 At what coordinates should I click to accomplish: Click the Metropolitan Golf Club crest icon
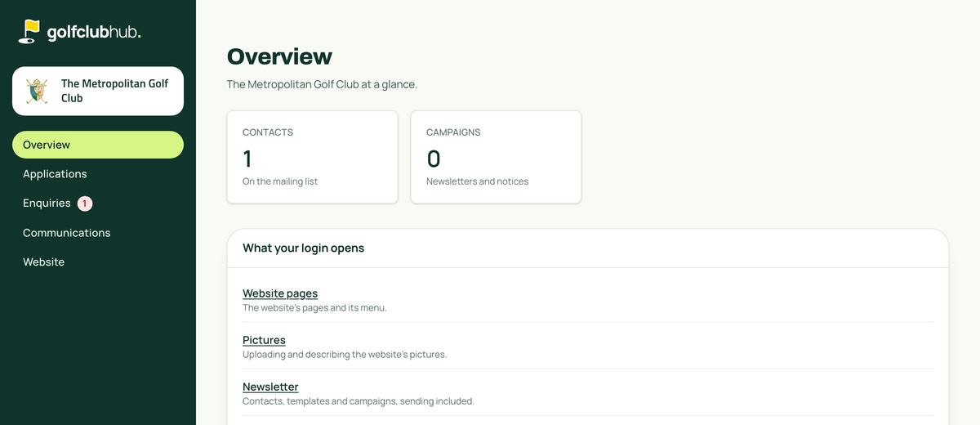(37, 91)
